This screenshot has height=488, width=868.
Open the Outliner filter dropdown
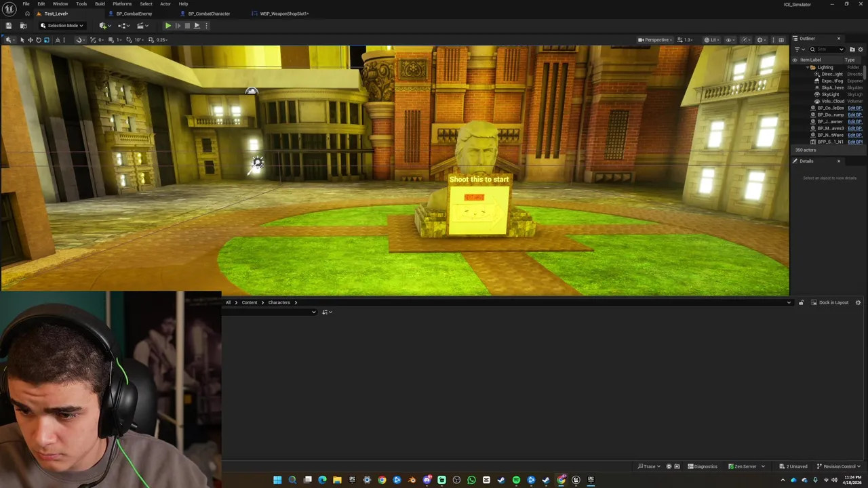(799, 49)
